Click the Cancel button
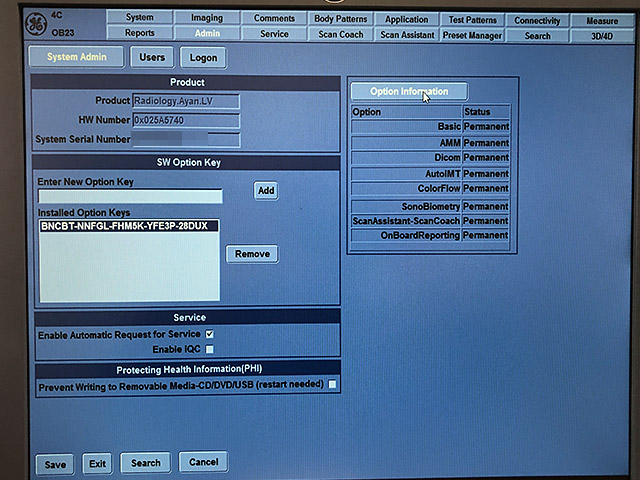Screen dimensions: 640x480 click(203, 462)
